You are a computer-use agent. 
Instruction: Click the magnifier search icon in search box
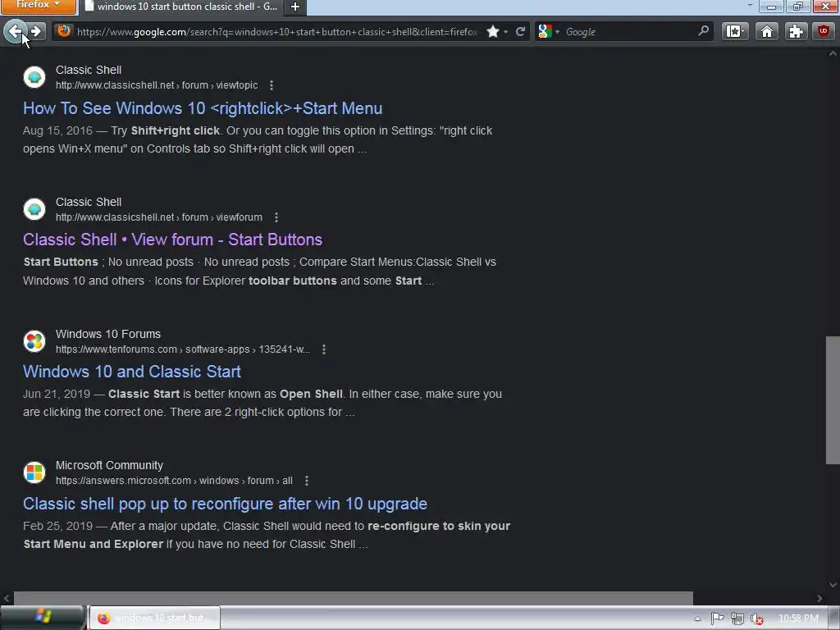(703, 32)
